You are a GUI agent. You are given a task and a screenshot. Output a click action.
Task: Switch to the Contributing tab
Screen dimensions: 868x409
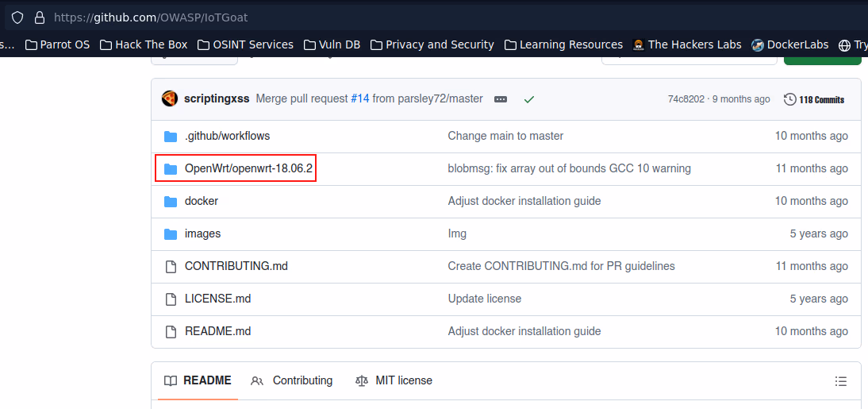tap(292, 380)
